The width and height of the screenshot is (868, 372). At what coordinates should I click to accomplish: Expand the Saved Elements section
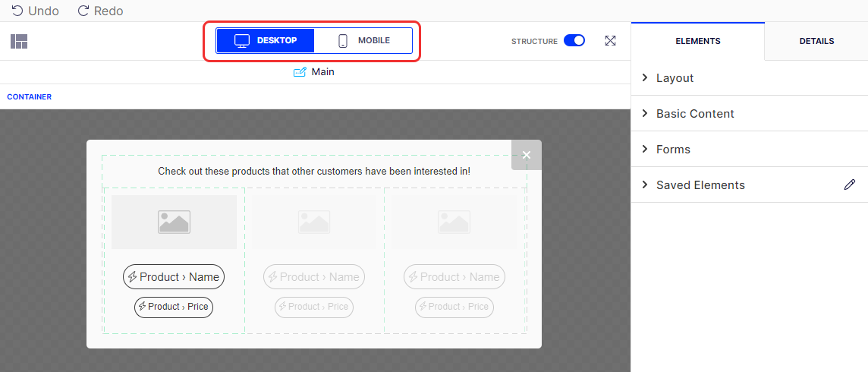coord(700,185)
